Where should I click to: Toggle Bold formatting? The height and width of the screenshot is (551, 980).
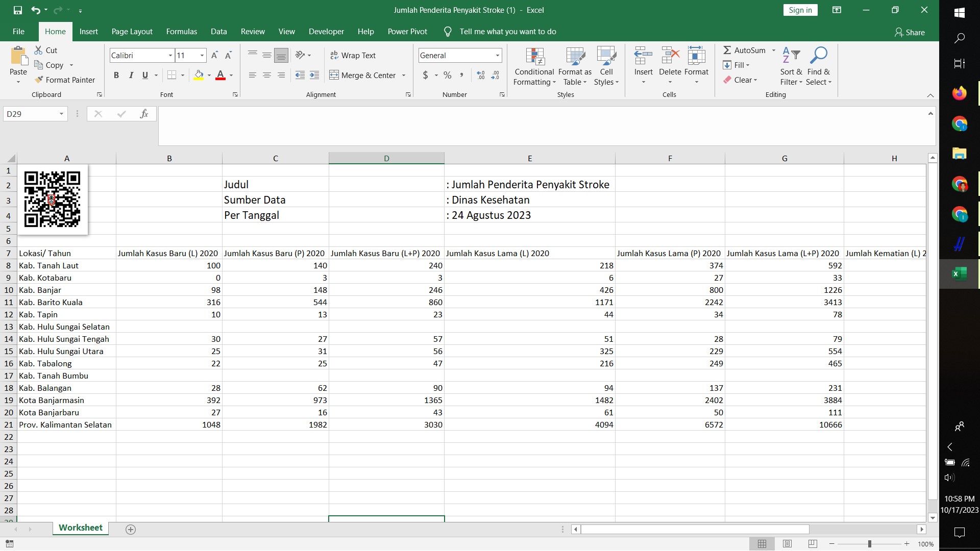[x=116, y=76]
